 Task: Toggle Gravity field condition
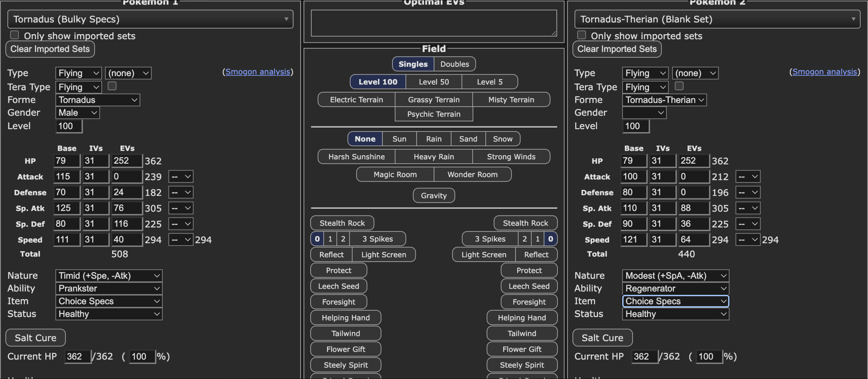click(434, 196)
